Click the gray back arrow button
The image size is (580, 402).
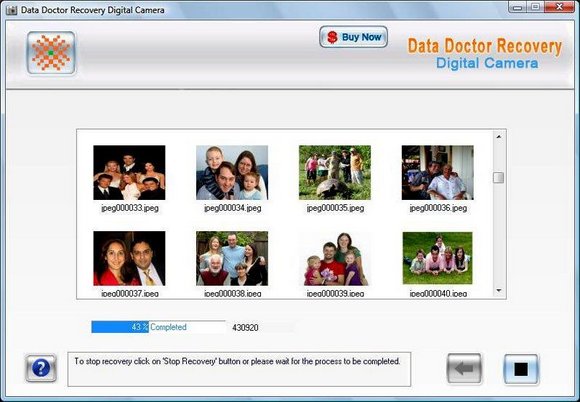point(464,368)
